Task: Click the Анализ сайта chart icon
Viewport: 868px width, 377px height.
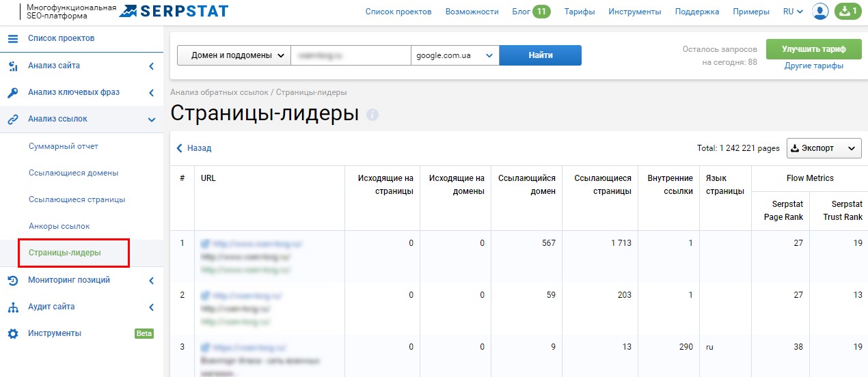Action: pyautogui.click(x=13, y=66)
